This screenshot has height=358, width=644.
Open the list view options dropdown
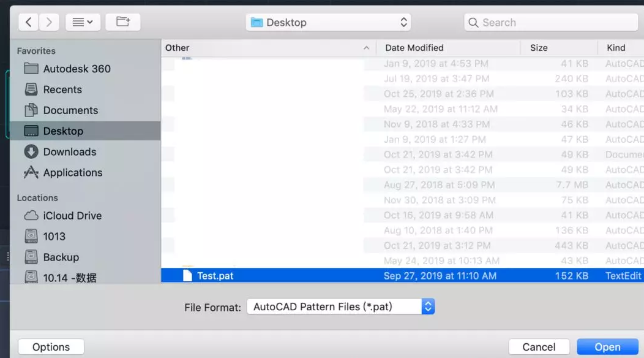[x=83, y=22]
